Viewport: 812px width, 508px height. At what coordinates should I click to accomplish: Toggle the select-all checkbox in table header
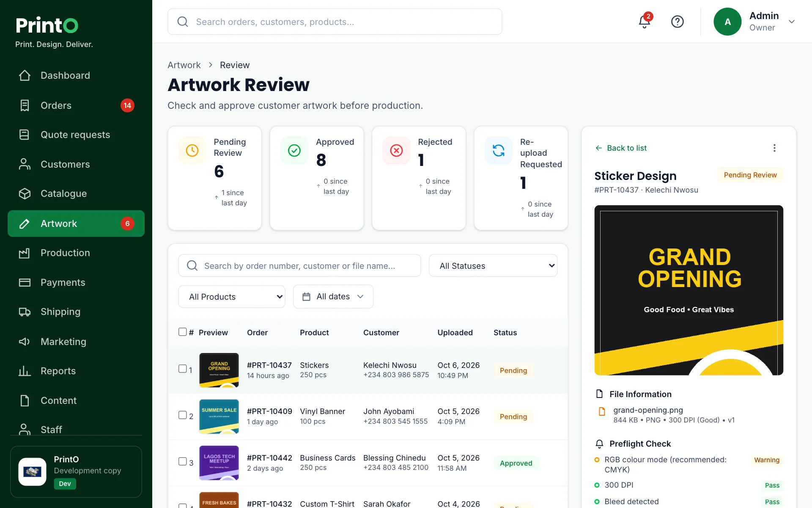183,332
